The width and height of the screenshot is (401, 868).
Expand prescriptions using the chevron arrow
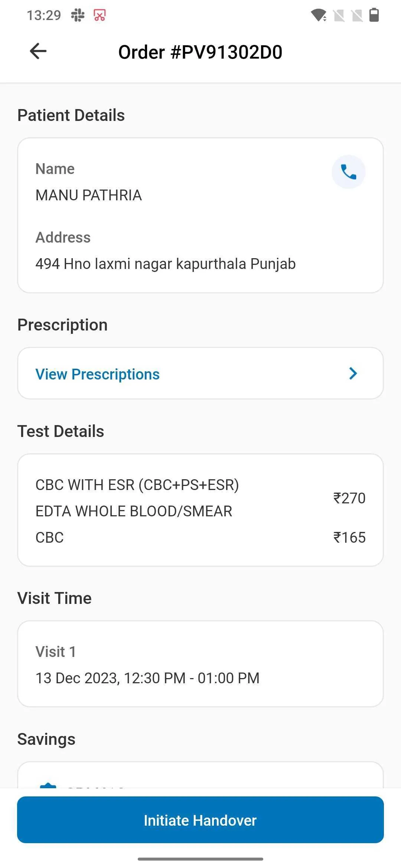click(353, 374)
